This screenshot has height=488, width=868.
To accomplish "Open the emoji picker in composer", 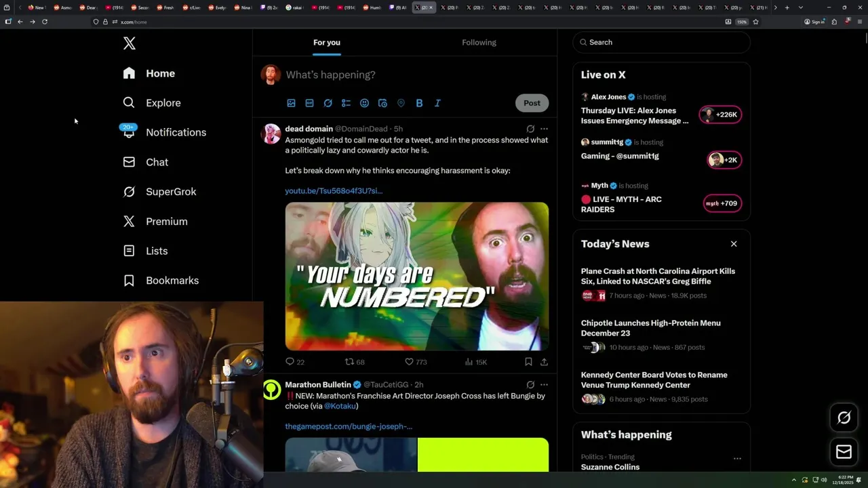I will [x=364, y=103].
